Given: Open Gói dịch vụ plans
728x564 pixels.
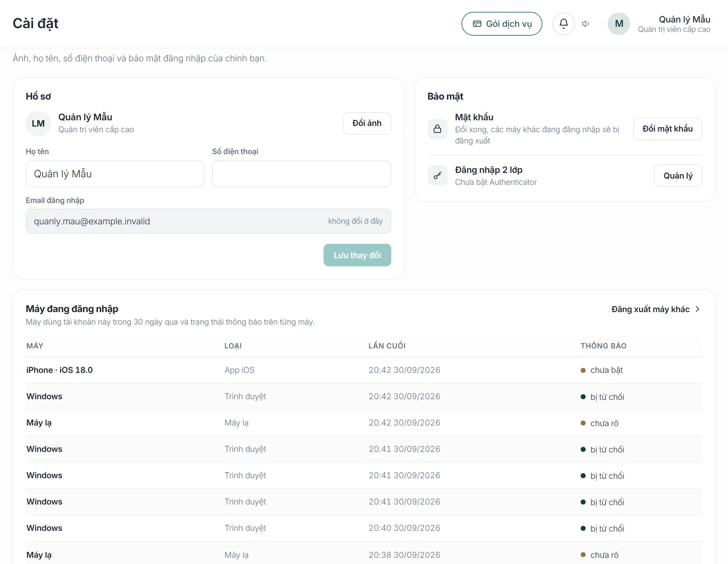Looking at the screenshot, I should (502, 24).
